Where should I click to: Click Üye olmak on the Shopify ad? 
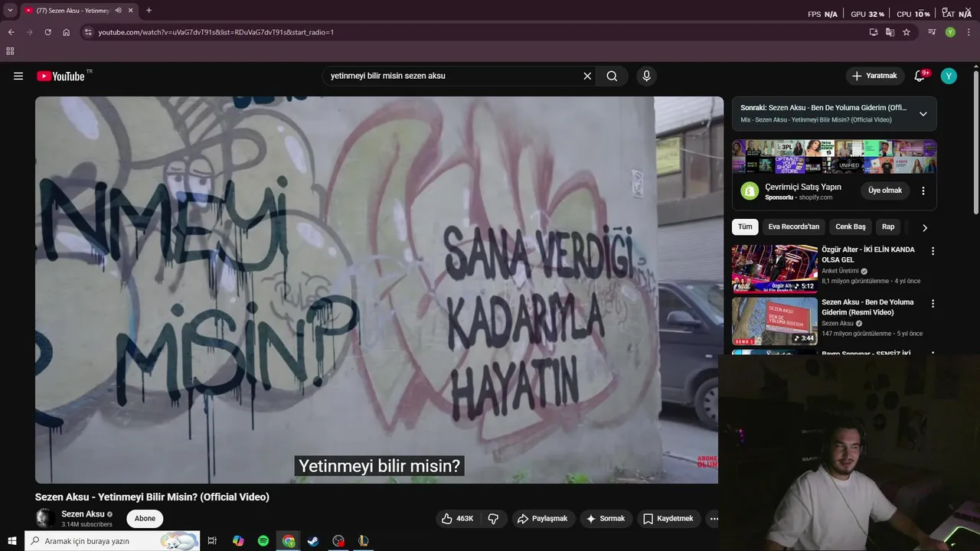(885, 191)
